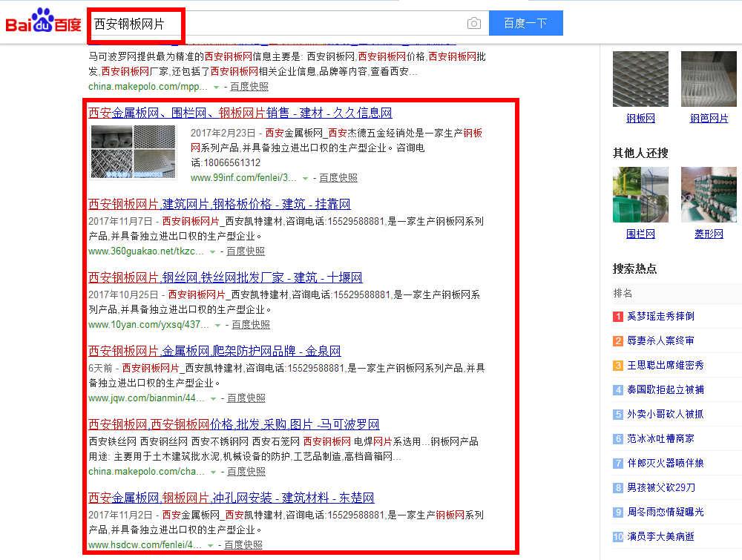This screenshot has width=742, height=560.
Task: Open result 西安金属板网、围栏网、钢板网片销售 - 久久信息网
Action: [x=240, y=113]
